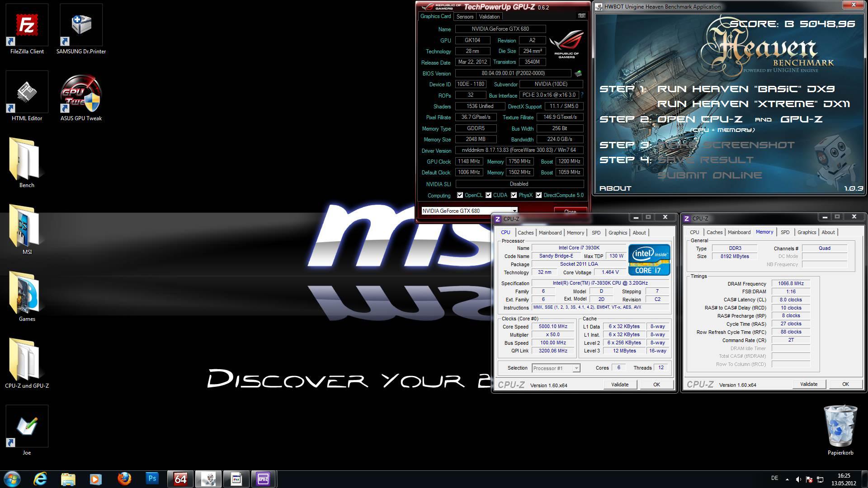Click OK in the left CPU-Z window
Viewport: 868px width, 488px height.
tap(656, 385)
